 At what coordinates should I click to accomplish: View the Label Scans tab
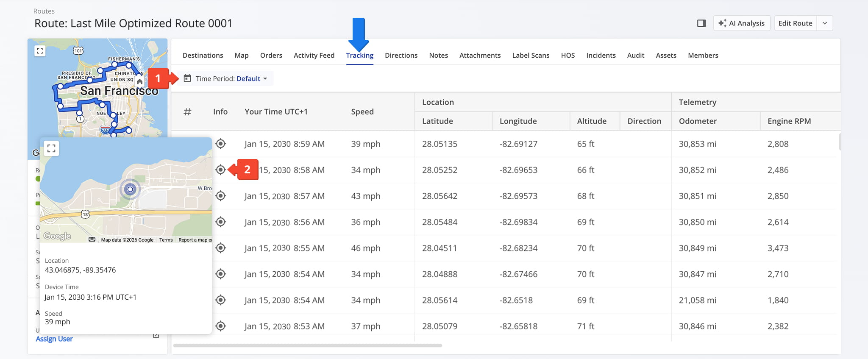(531, 56)
